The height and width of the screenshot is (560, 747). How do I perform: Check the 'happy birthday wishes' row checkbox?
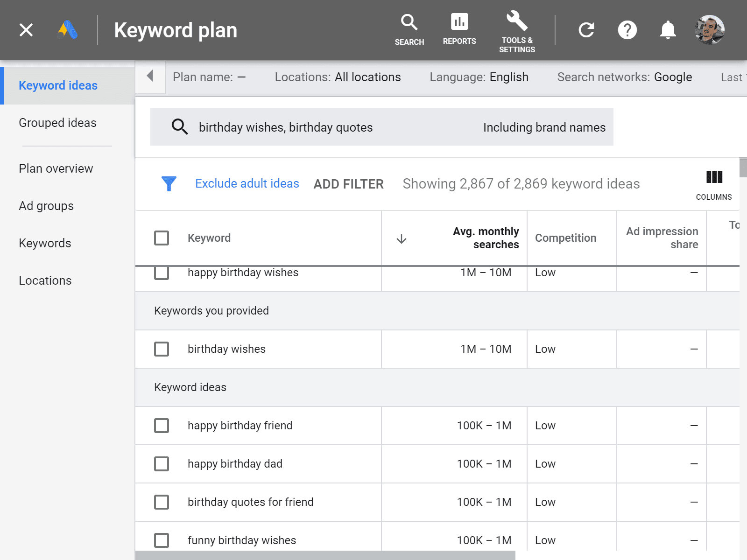coord(162,273)
